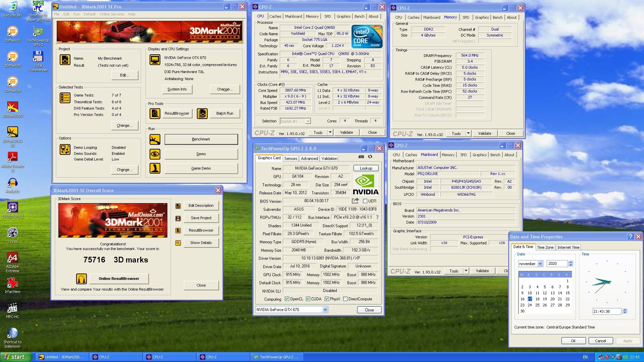This screenshot has width=644, height=362.
Task: Click the EN language indicator in taskbar
Action: click(585, 357)
